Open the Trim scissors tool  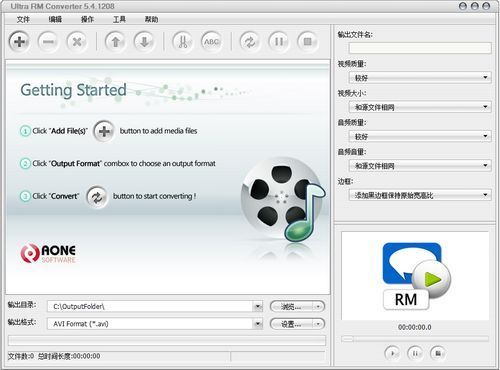pyautogui.click(x=183, y=42)
